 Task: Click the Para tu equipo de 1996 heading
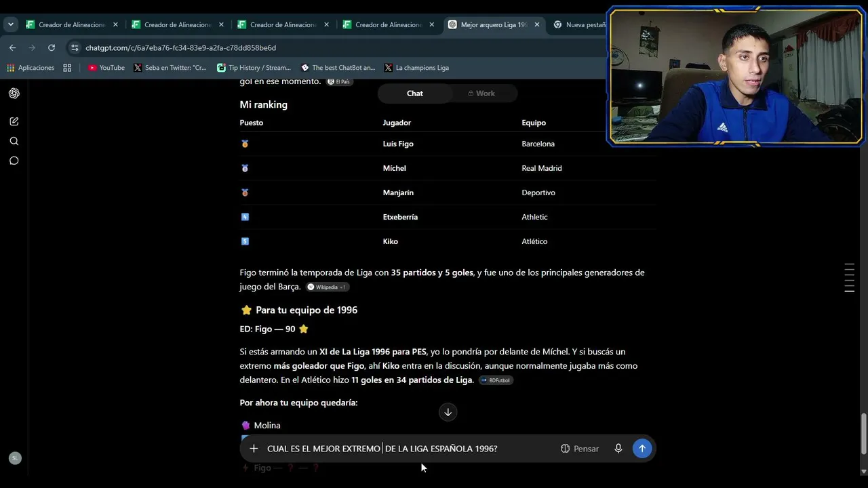[299, 310]
